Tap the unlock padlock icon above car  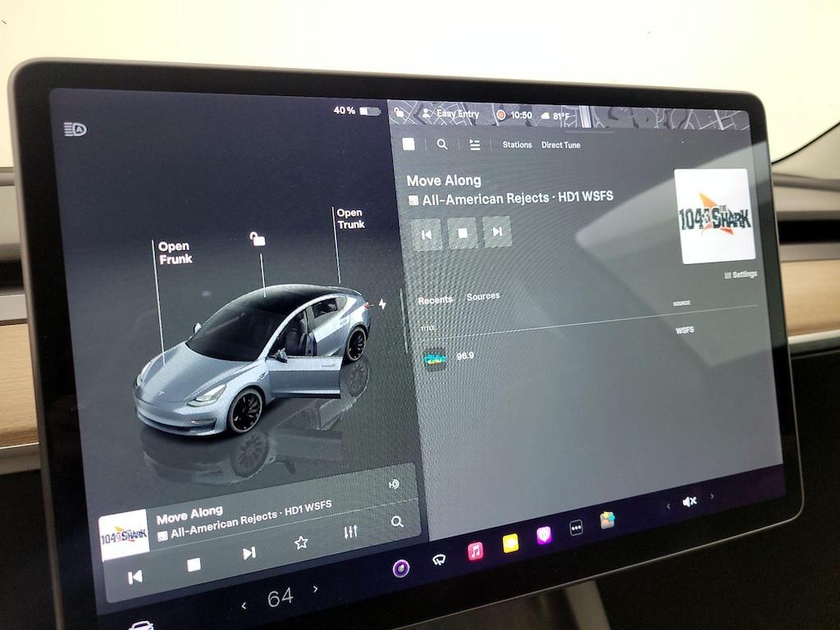pos(258,239)
